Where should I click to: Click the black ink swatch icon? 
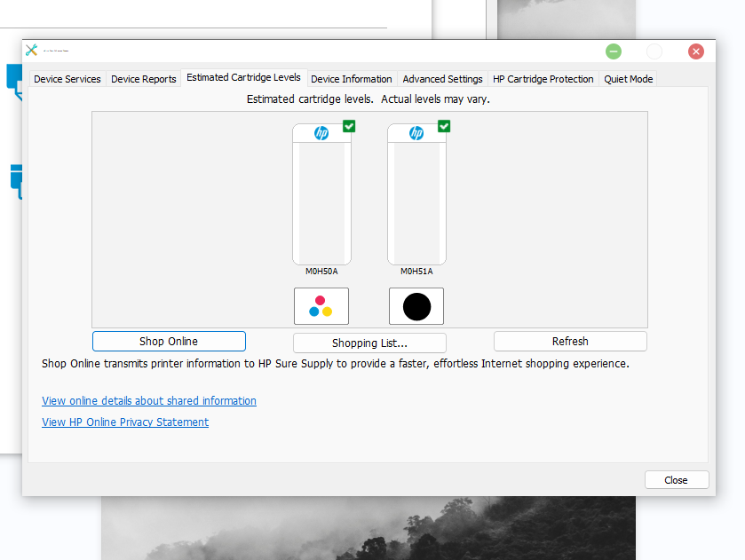(416, 306)
